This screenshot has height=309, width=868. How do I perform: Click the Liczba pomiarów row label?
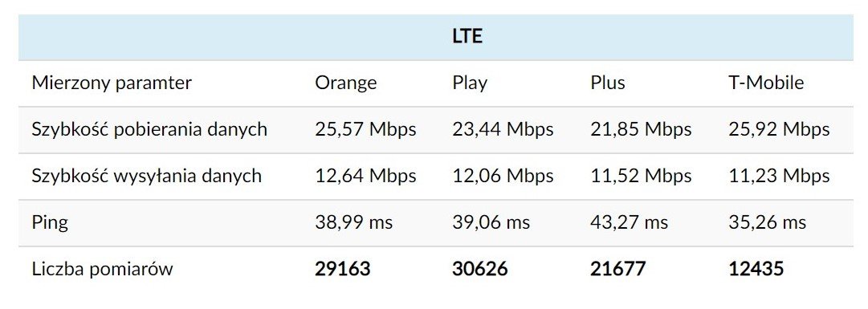coord(103,270)
